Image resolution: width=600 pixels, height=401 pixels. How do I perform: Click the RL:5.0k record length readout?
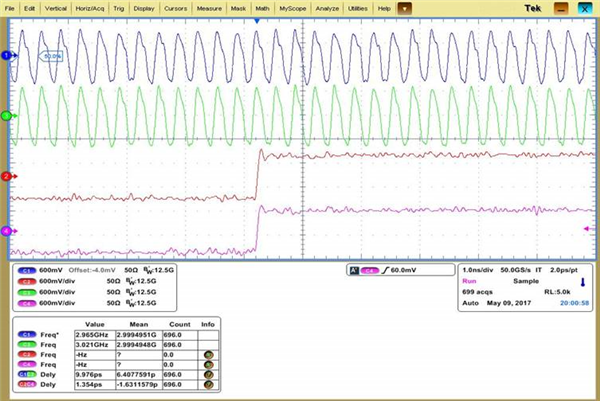[x=557, y=292]
